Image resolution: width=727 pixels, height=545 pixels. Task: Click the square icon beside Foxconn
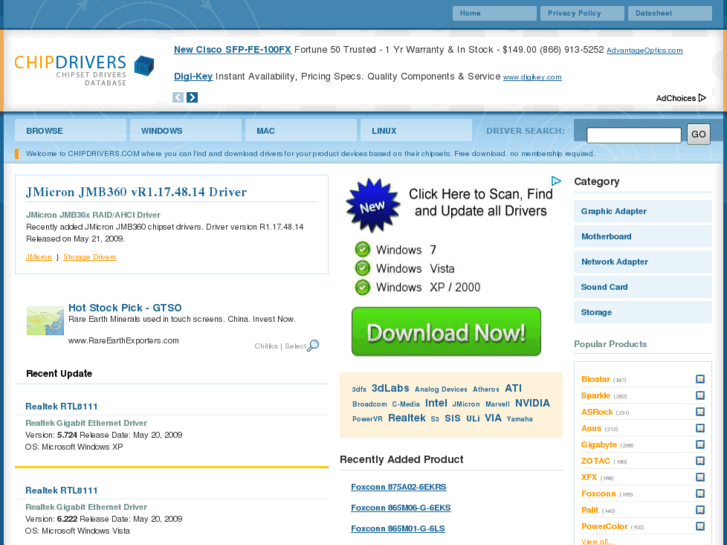700,494
